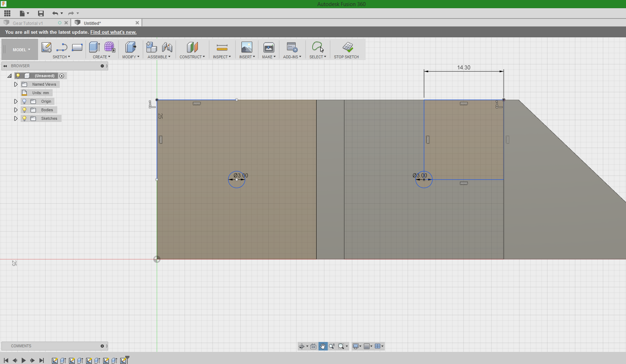The height and width of the screenshot is (364, 626).
Task: Expand the Named Views tree node
Action: point(16,84)
